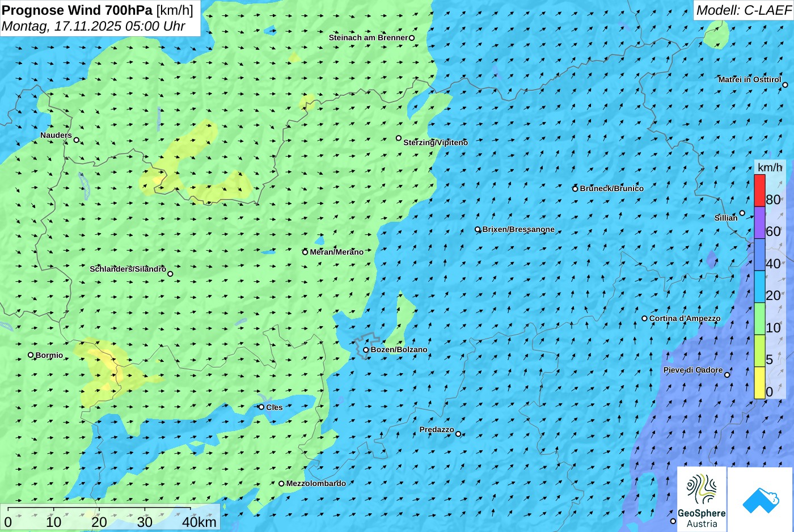Image resolution: width=794 pixels, height=532 pixels.
Task: Click the 'Steinach am Brenner' label
Action: [368, 38]
